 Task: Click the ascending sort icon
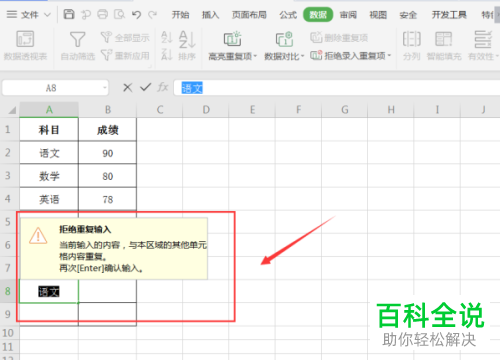coord(167,37)
